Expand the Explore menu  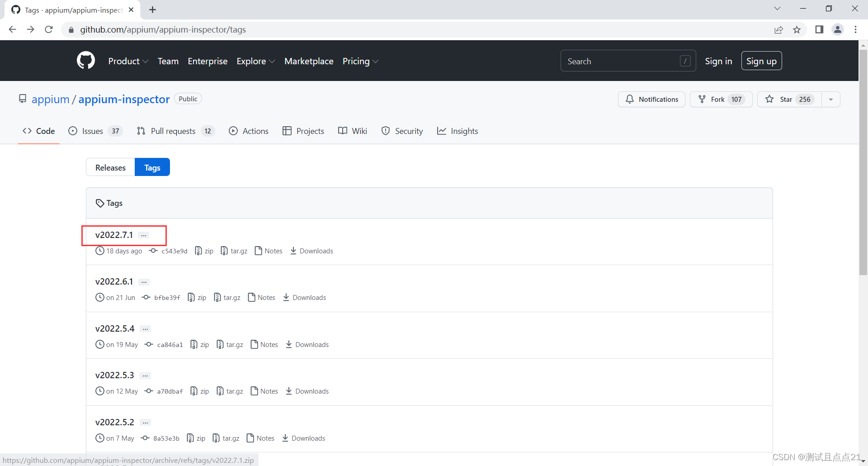tap(255, 61)
